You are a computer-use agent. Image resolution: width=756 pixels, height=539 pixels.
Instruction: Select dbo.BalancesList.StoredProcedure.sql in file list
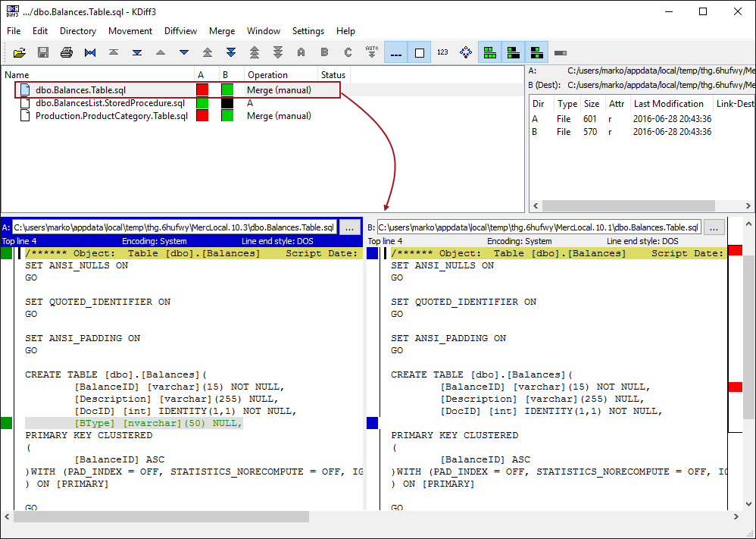pyautogui.click(x=110, y=103)
